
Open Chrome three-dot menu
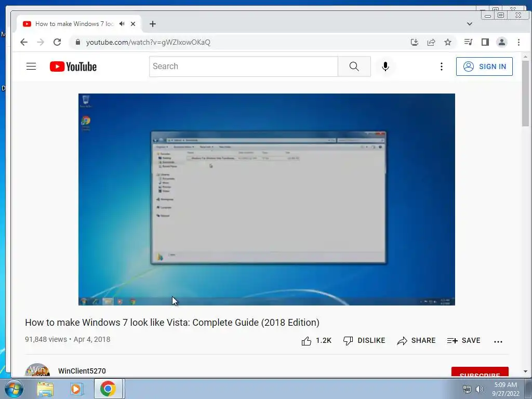click(518, 42)
